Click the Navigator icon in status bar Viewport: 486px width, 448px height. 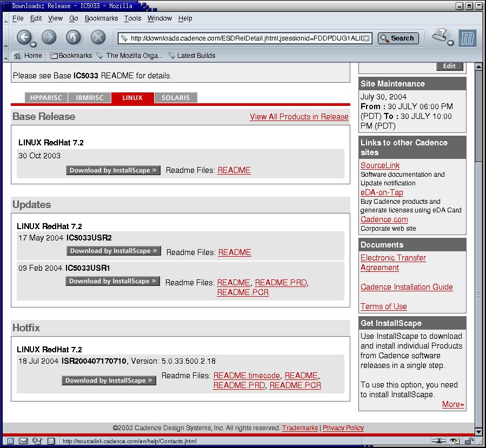point(10,441)
